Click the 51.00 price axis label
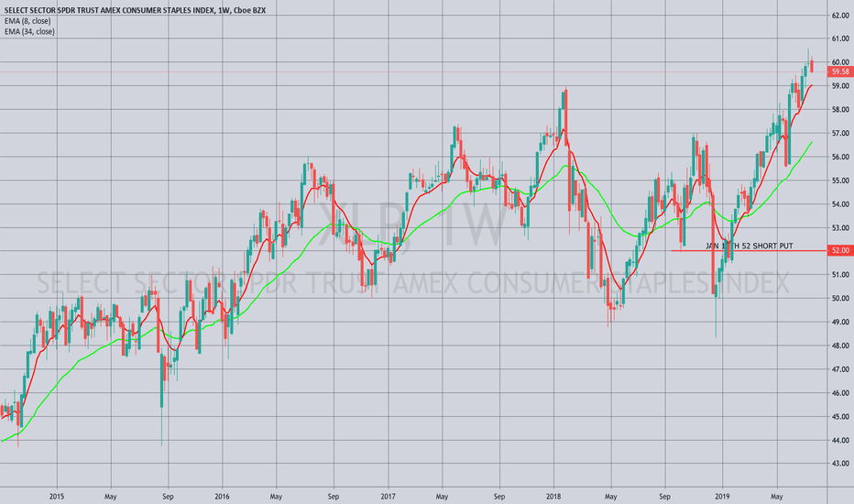This screenshot has width=854, height=504. (840, 275)
